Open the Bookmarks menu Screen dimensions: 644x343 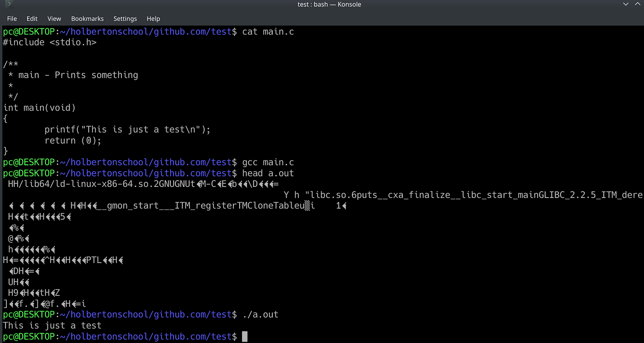click(87, 18)
